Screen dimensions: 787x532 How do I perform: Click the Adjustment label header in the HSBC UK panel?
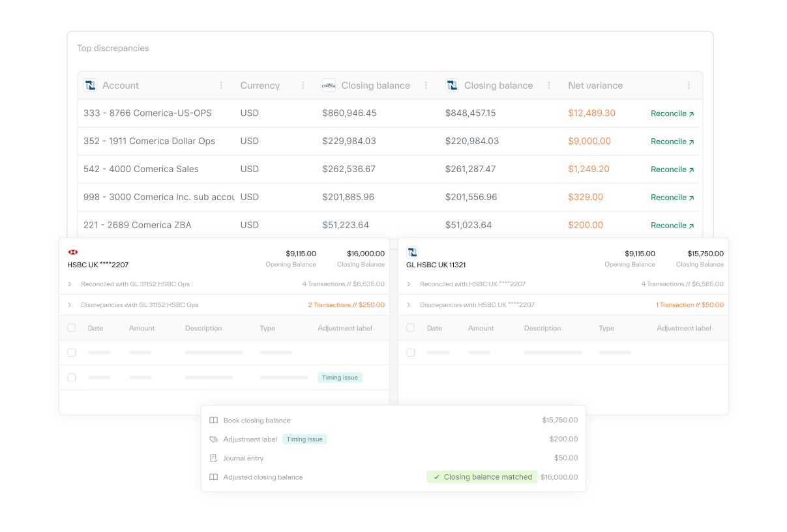(345, 329)
